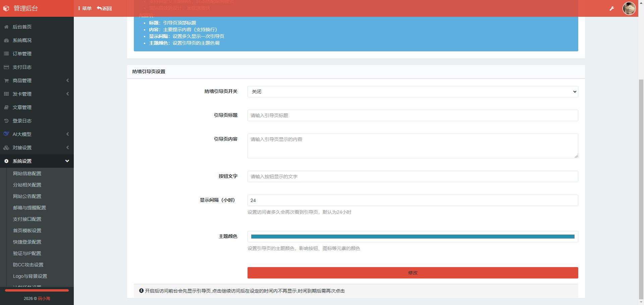Open 订单管理 via its list icon

click(6, 54)
